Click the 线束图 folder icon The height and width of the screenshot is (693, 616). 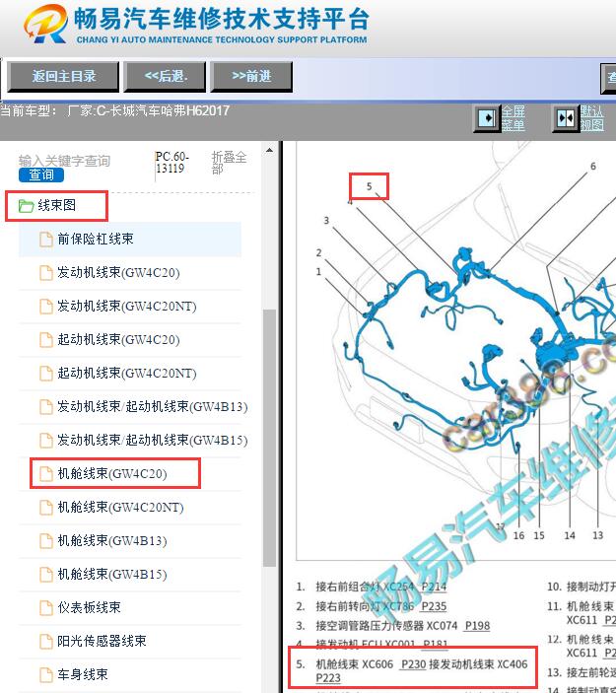(x=26, y=206)
